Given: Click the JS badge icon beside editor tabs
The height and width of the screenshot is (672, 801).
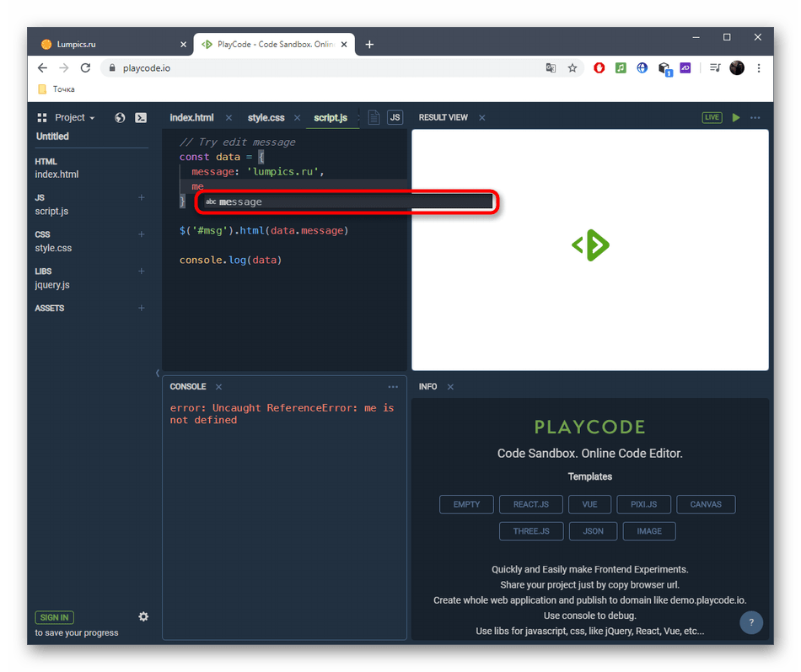Looking at the screenshot, I should point(395,118).
